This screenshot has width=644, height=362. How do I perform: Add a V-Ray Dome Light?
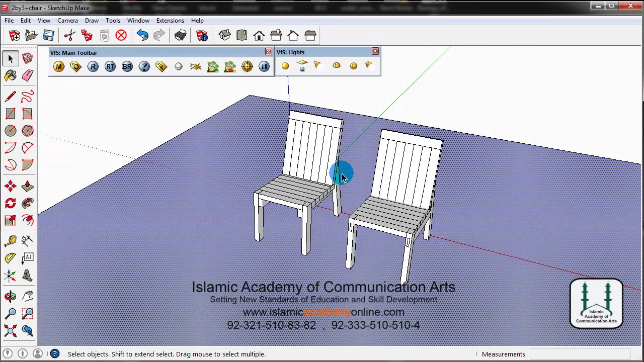[337, 66]
